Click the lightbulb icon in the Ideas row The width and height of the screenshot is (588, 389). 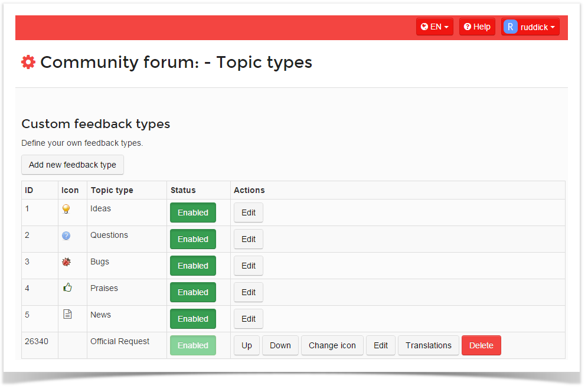point(66,209)
